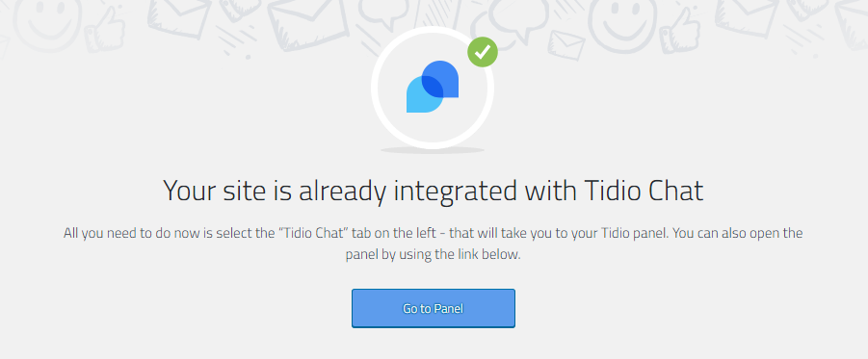Click the word "integrated" in the heading

point(454,191)
